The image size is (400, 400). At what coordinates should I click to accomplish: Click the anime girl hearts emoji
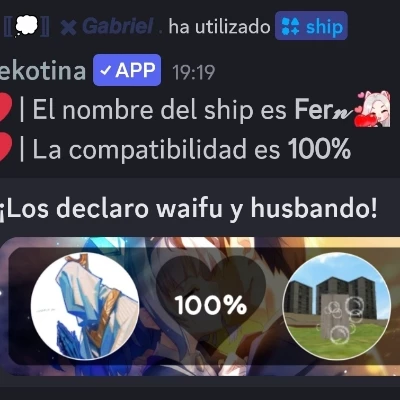373,109
